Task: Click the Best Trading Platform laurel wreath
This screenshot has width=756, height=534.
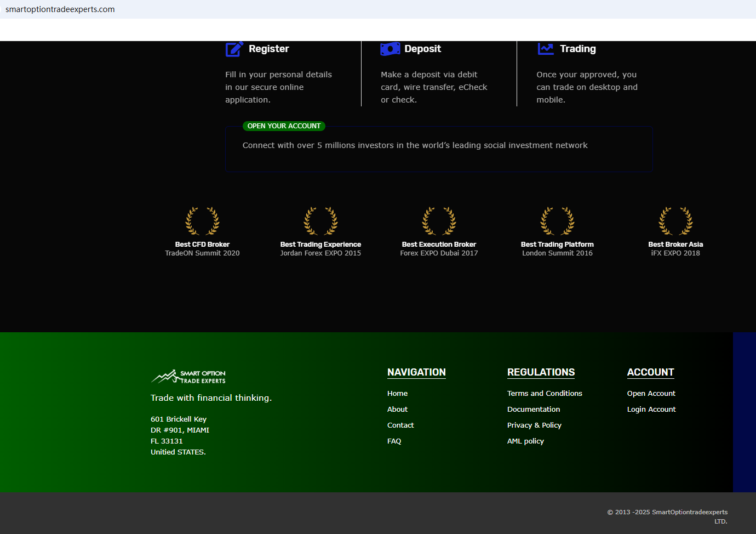Action: [557, 221]
